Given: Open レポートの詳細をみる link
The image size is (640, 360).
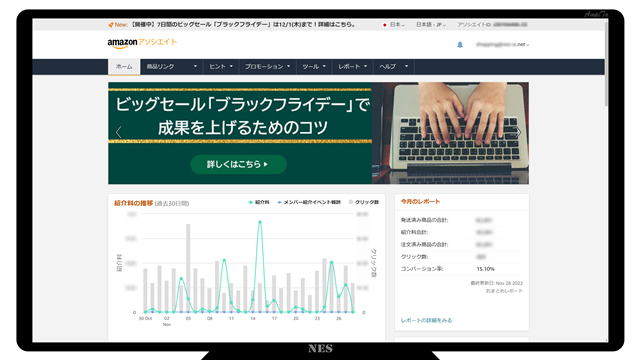Looking at the screenshot, I should [x=426, y=320].
